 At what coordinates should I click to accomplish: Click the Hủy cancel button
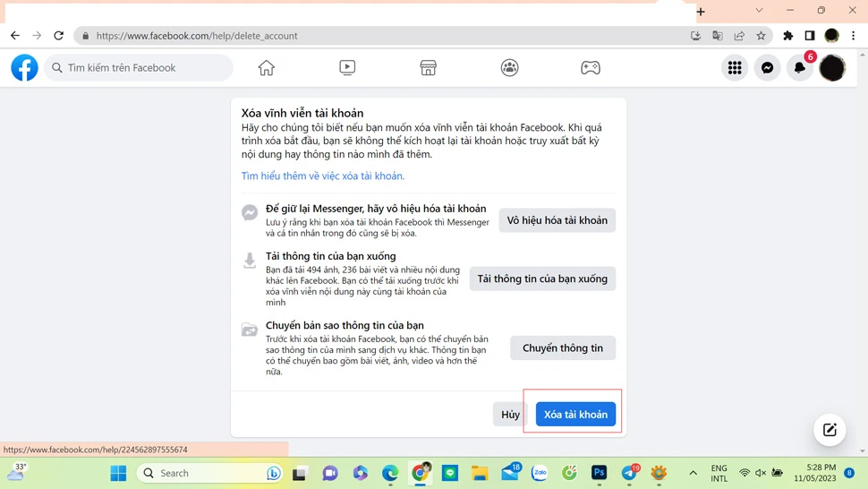[510, 415]
